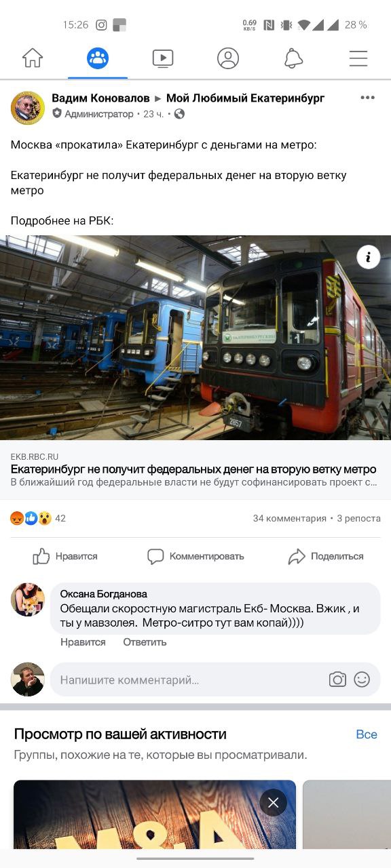Open the metro train article thumbnail
Image resolution: width=391 pixels, height=868 pixels.
tap(195, 338)
